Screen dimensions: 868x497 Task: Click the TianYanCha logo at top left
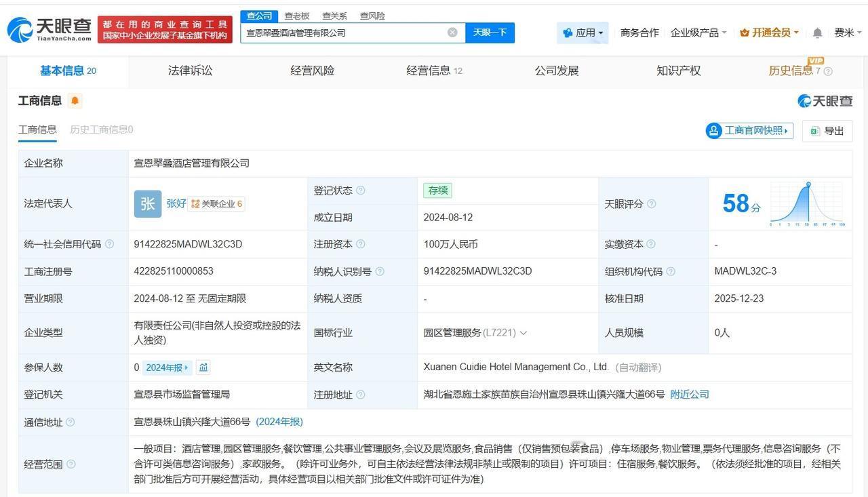pos(49,28)
